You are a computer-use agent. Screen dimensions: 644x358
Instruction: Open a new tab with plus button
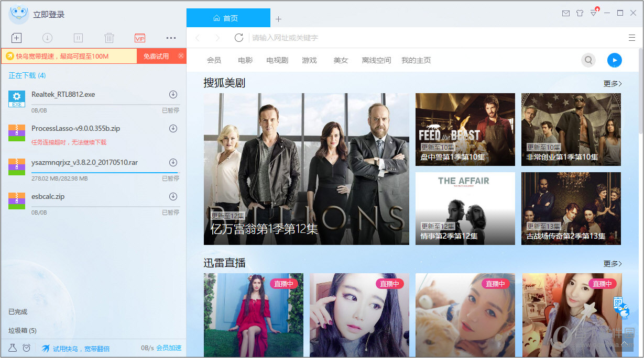[278, 19]
